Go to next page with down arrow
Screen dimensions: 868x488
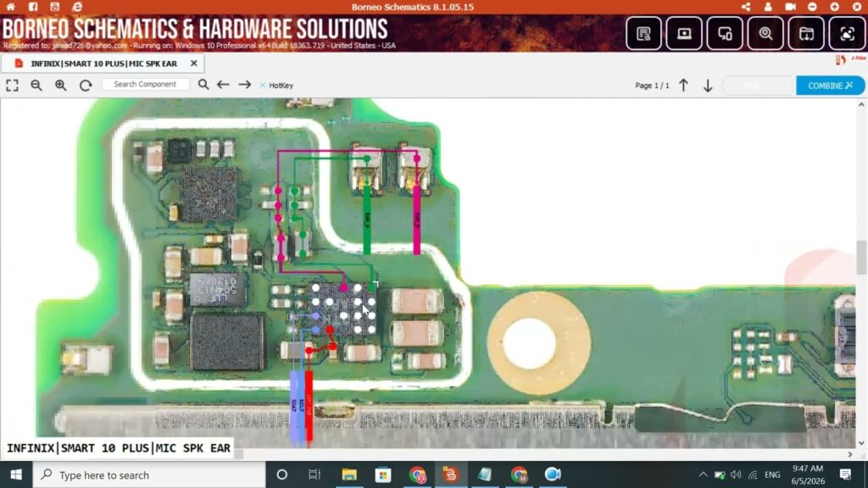708,86
